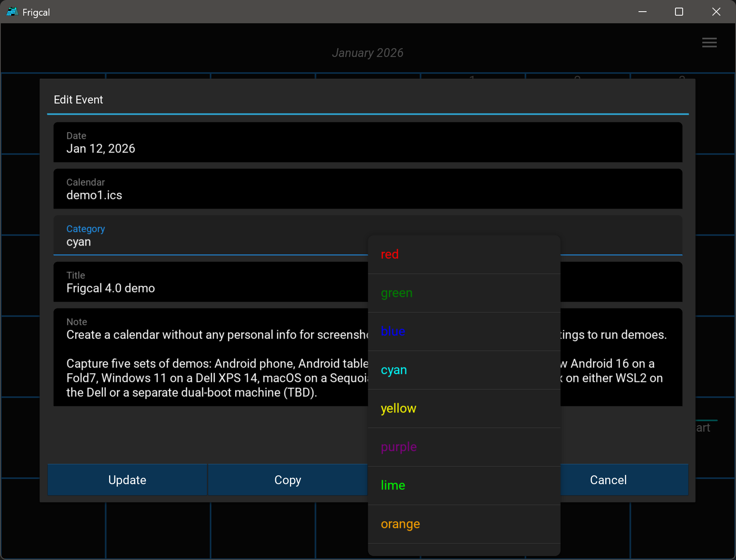Open the Date field showing Jan 12, 2026

(367, 142)
